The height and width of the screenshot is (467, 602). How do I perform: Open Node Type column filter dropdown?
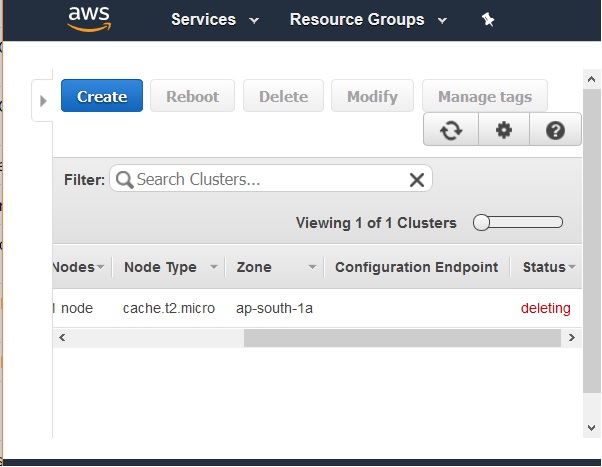pyautogui.click(x=213, y=268)
